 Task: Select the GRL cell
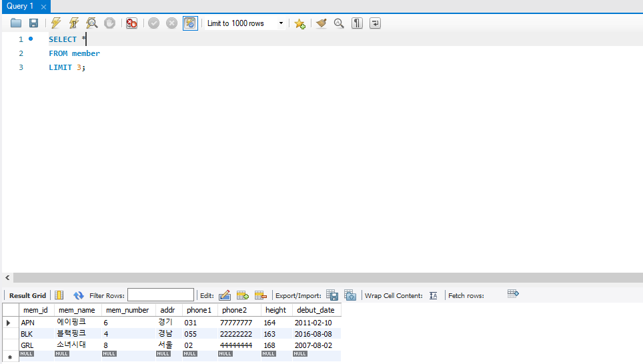tap(37, 345)
